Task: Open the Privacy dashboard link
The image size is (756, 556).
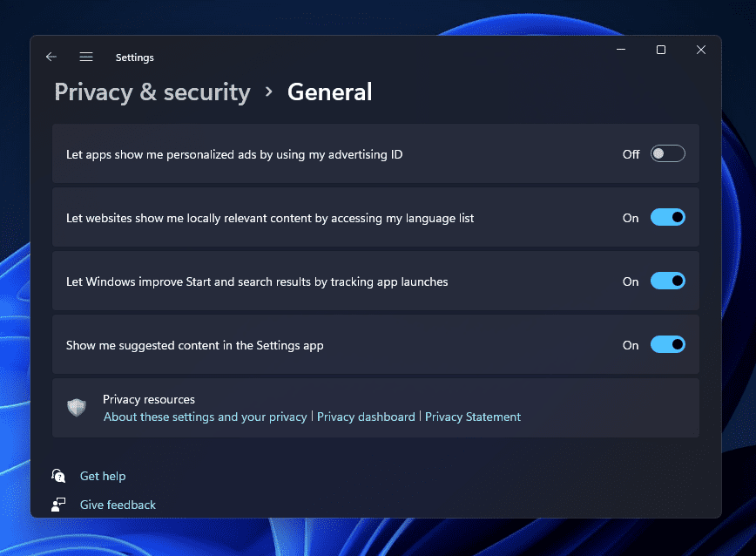Action: (x=366, y=417)
